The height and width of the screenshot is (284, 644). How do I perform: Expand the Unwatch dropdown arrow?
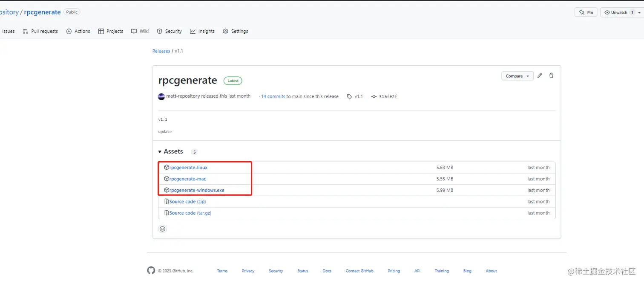pos(639,12)
